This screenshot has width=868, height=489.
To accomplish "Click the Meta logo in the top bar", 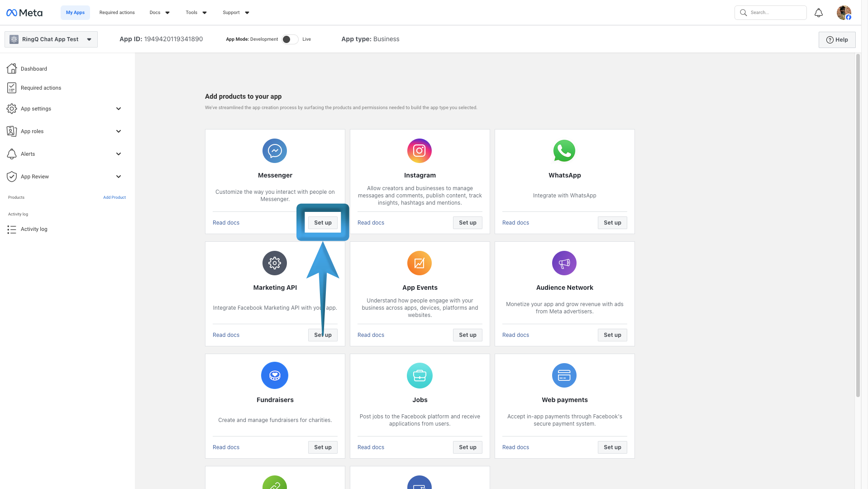I will [x=24, y=12].
